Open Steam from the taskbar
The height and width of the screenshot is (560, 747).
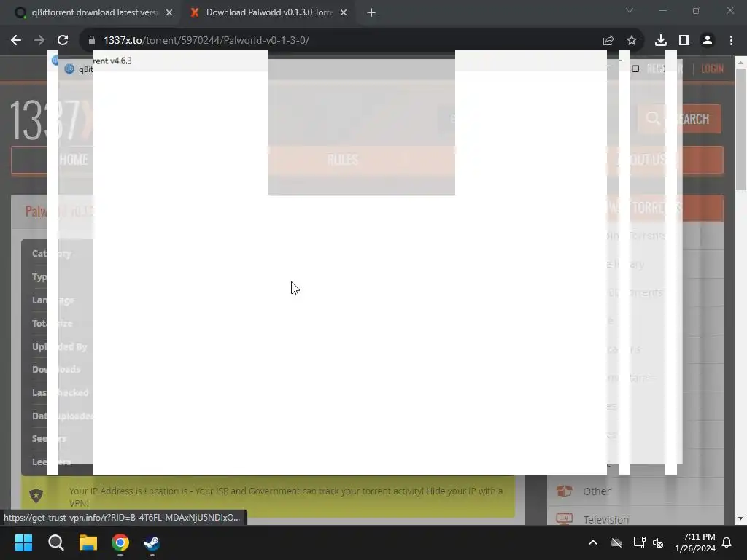point(152,542)
